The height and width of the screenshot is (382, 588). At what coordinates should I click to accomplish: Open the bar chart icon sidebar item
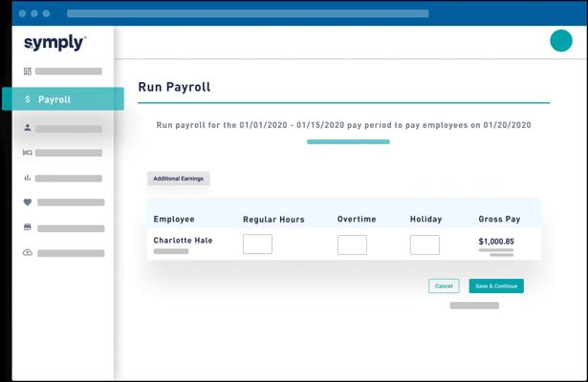point(28,178)
